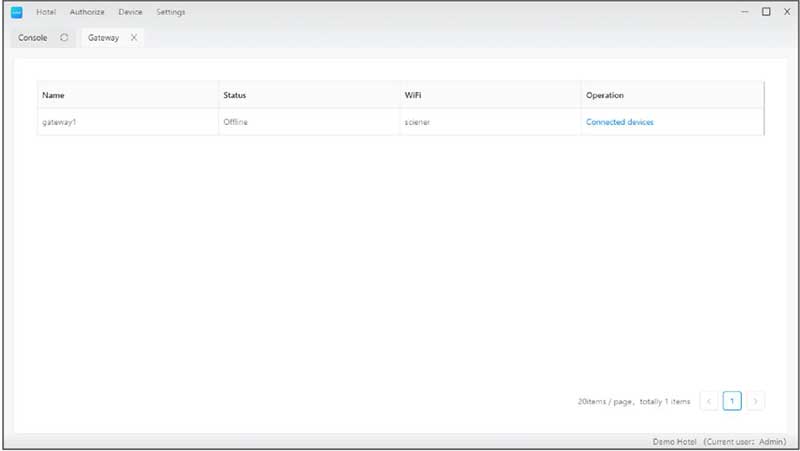Screen dimensions: 800x451
Task: Select page 1 in pagination
Action: (732, 401)
